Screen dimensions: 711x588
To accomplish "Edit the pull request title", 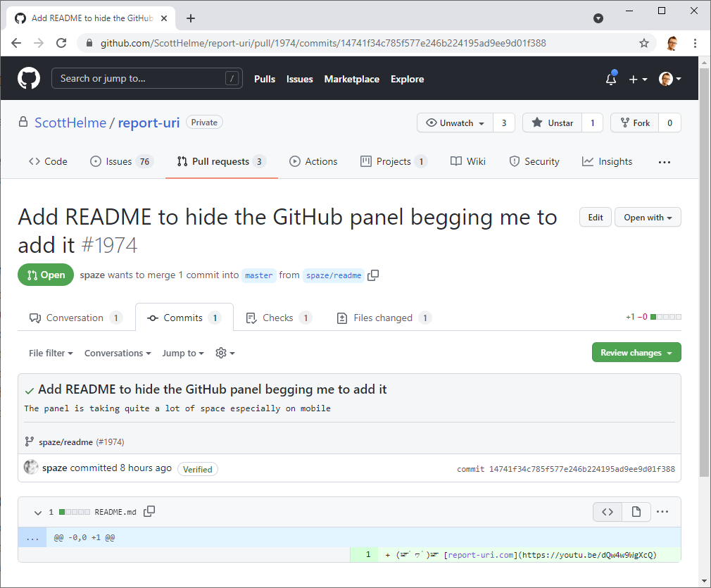I will [596, 218].
